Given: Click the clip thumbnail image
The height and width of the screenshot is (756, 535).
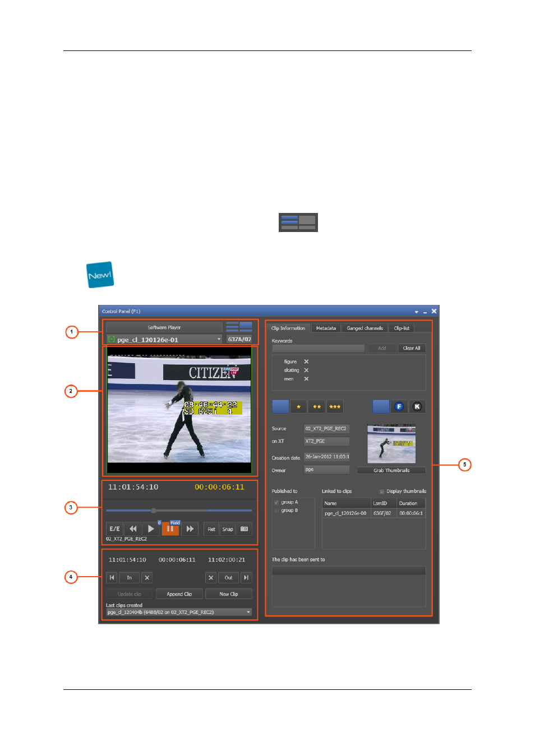Looking at the screenshot, I should coord(391,444).
